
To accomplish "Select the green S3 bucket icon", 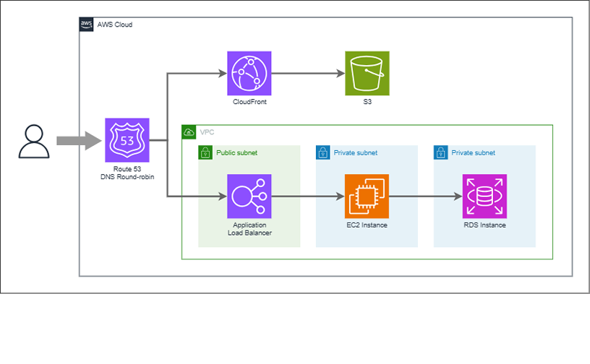I will coord(367,74).
